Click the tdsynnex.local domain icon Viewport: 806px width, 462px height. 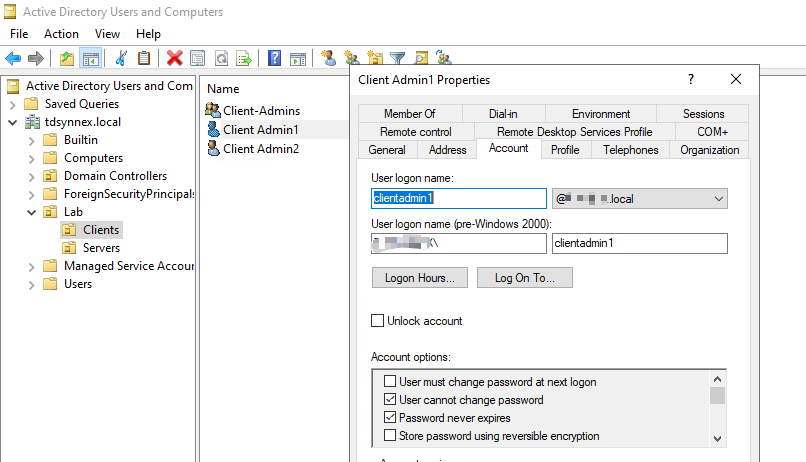(33, 122)
